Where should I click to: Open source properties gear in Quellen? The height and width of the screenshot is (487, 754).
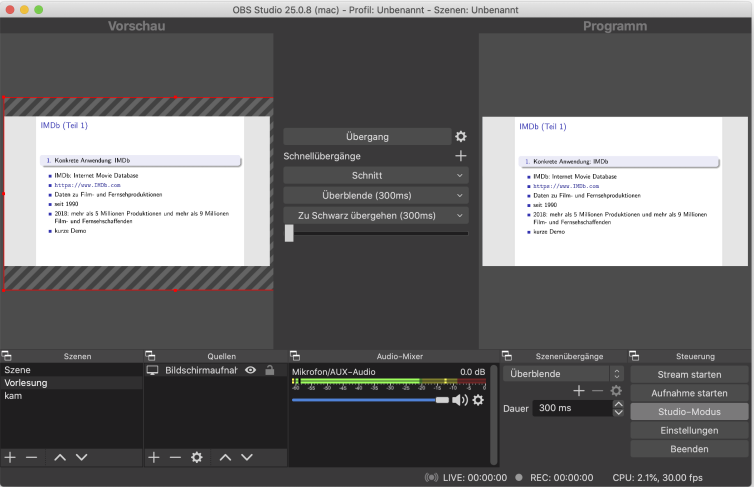[197, 457]
